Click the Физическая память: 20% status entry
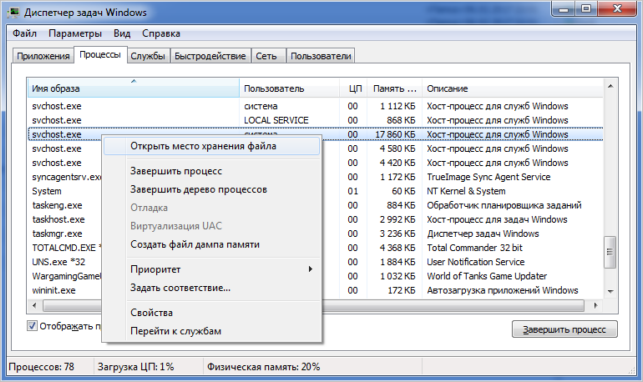643x382 pixels. (x=263, y=367)
